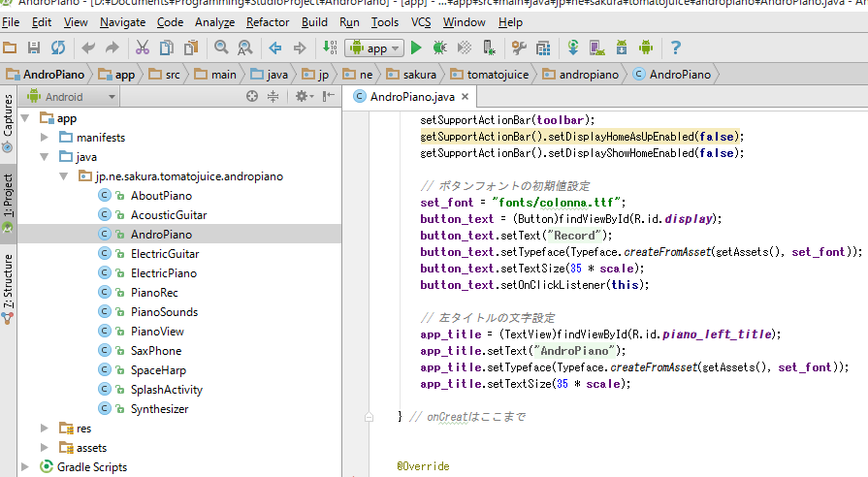Open Help via question mark icon
Image resolution: width=868 pixels, height=477 pixels.
pos(676,48)
